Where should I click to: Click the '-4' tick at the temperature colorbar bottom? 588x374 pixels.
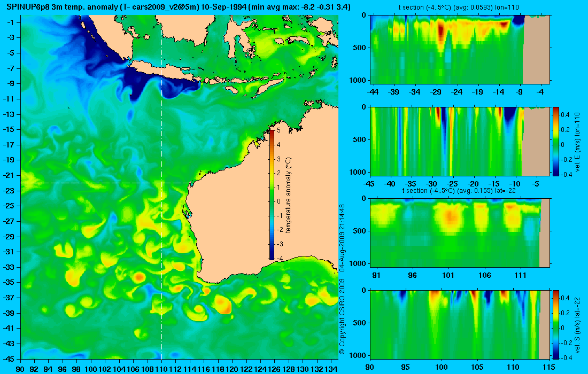278,258
